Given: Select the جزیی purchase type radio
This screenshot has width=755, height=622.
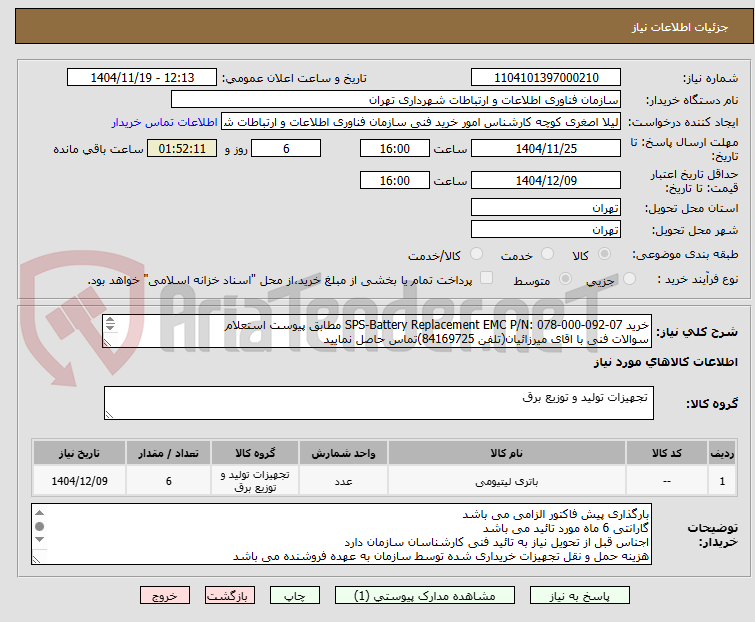Looking at the screenshot, I should point(629,279).
